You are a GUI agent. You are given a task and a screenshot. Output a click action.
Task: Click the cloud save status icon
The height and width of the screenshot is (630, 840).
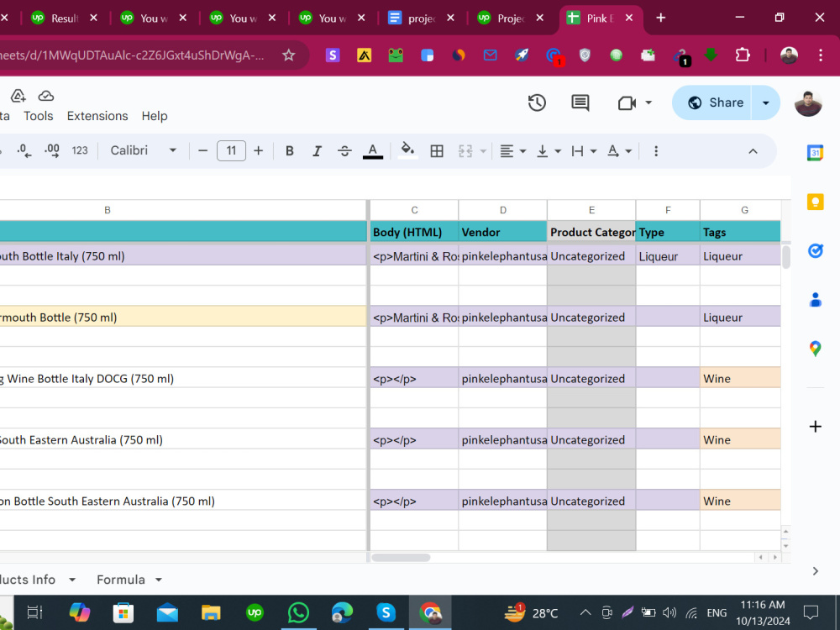(46, 96)
